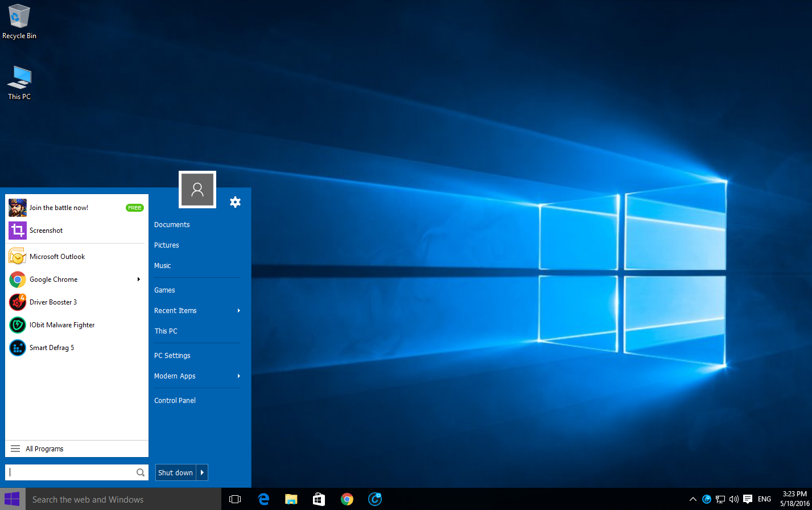Image resolution: width=812 pixels, height=510 pixels.
Task: Launch Smart Defrag 5
Action: pyautogui.click(x=51, y=348)
